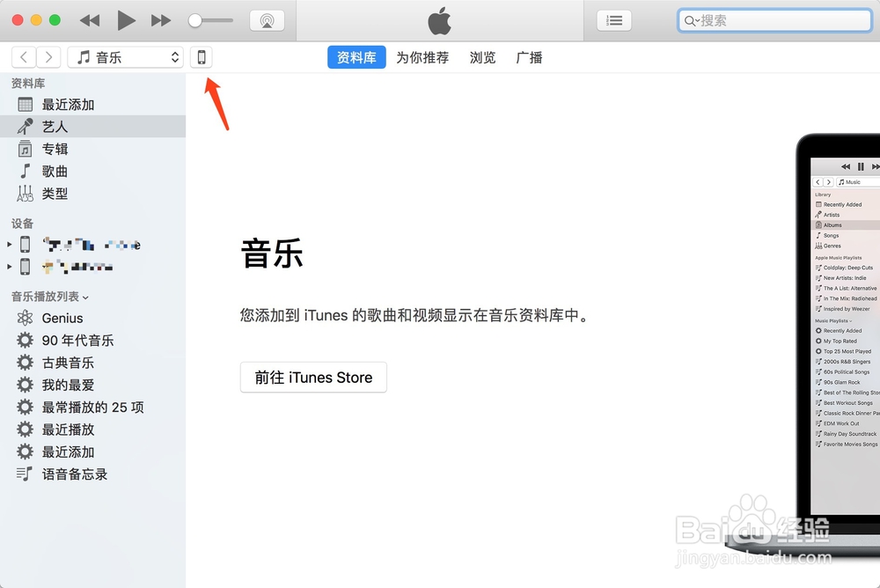Click the 艺人 label text

(x=55, y=127)
